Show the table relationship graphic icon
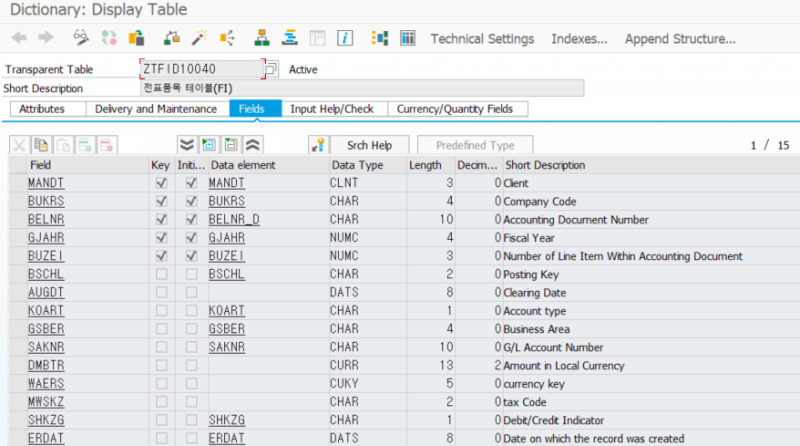 click(380, 38)
